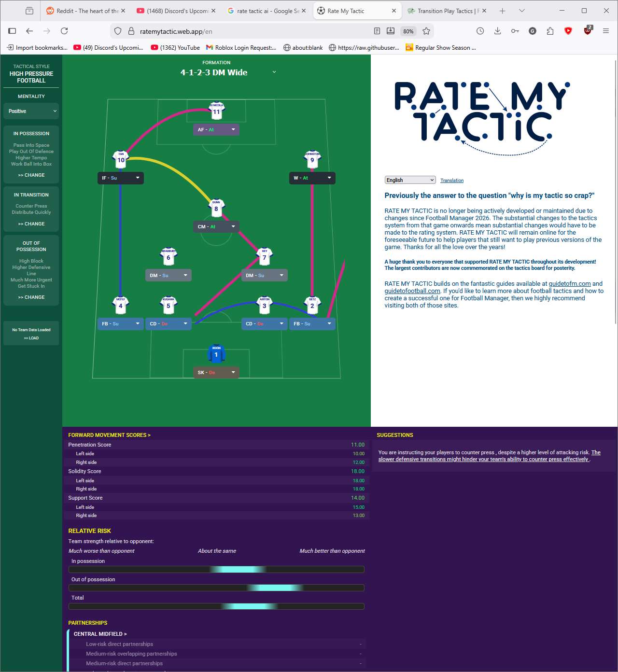Click striker DI NICOLA's number 11 jersey

coord(216,111)
